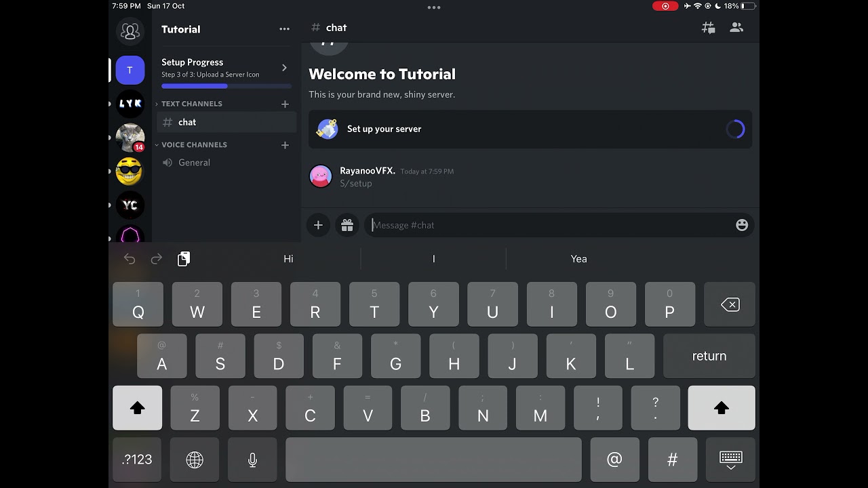This screenshot has width=868, height=488.
Task: Open RayanooVFX avatar profile
Action: [321, 176]
